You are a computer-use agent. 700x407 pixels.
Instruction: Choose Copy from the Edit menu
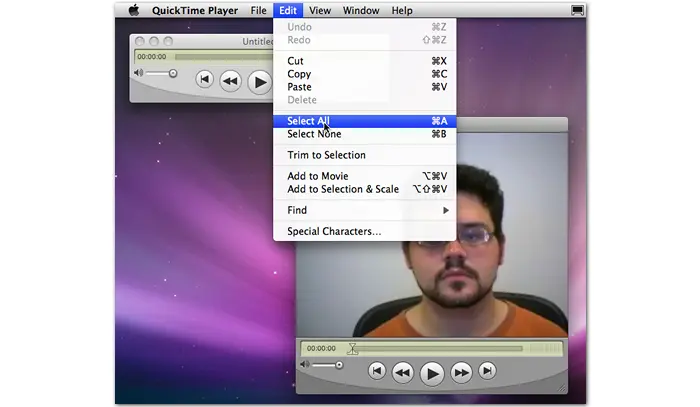365,74
